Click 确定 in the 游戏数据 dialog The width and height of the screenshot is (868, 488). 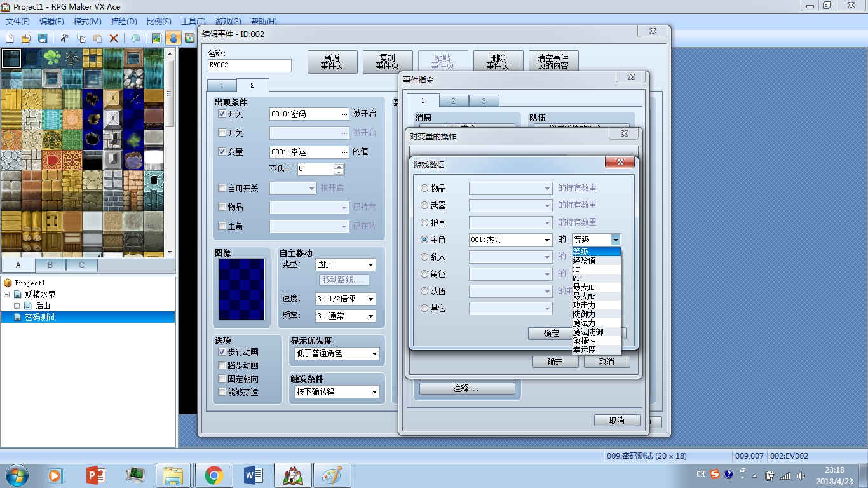point(551,334)
